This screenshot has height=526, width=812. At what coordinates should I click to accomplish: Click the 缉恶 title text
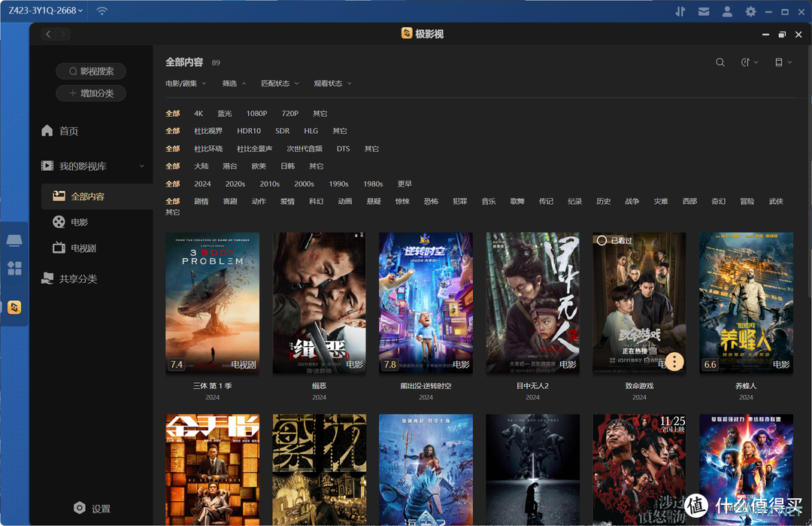tap(320, 386)
